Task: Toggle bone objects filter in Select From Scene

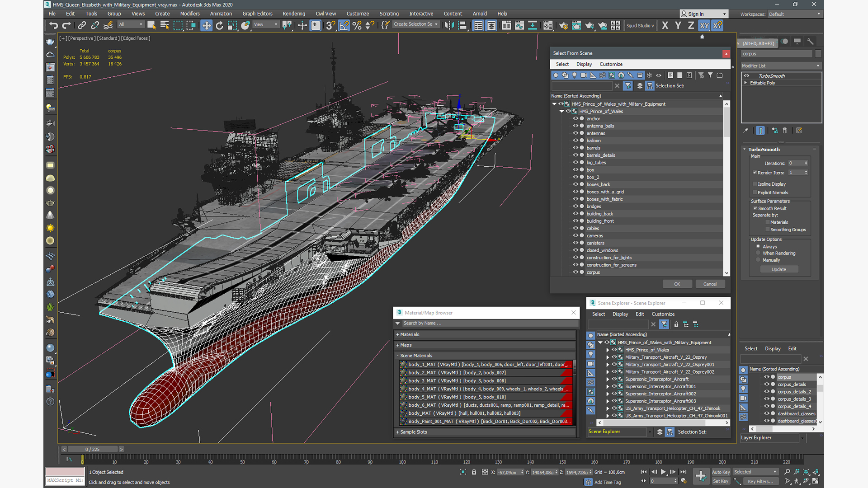Action: tap(631, 75)
